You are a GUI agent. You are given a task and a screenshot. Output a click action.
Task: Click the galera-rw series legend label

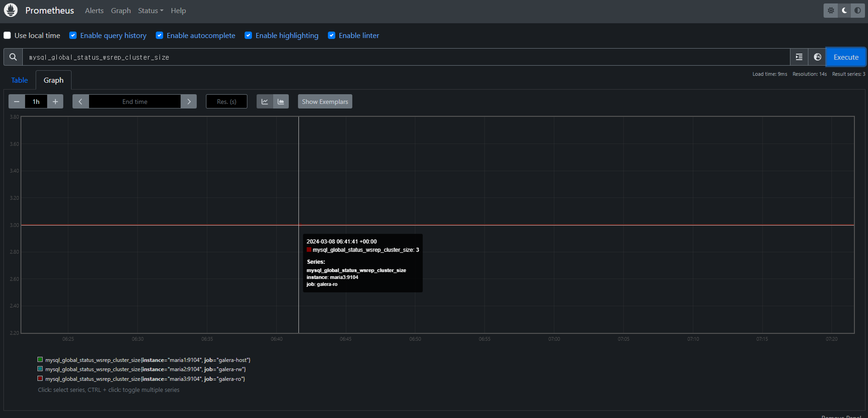coord(145,369)
